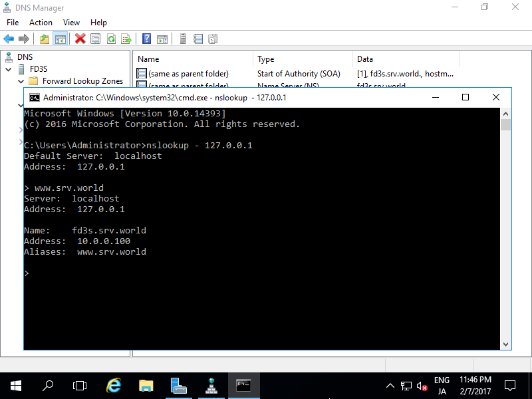This screenshot has height=399, width=532.
Task: Collapse the FD3S server node
Action: pyautogui.click(x=9, y=68)
